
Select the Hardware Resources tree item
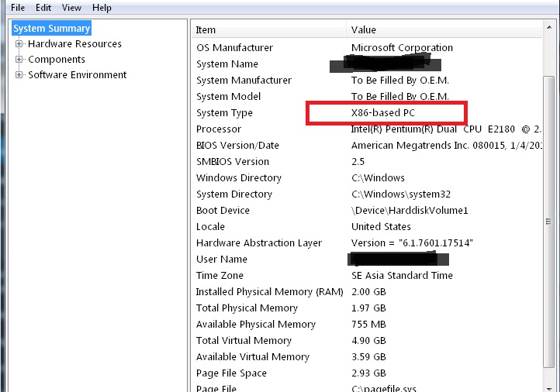tap(74, 44)
